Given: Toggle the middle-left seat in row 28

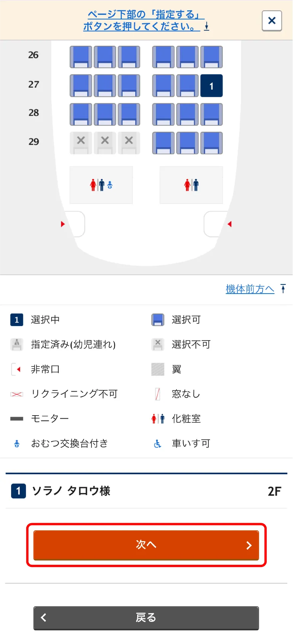Looking at the screenshot, I should click(105, 114).
